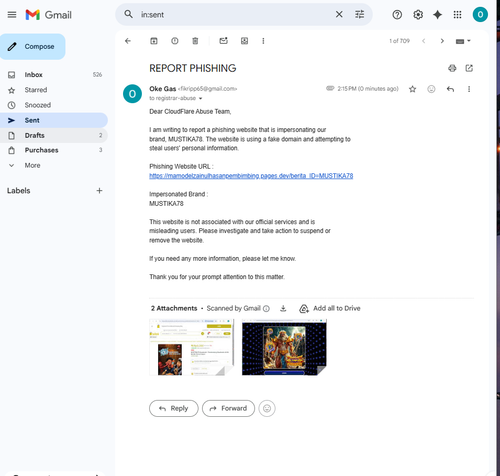
Task: Open toolbar More options dots
Action: pyautogui.click(x=263, y=41)
